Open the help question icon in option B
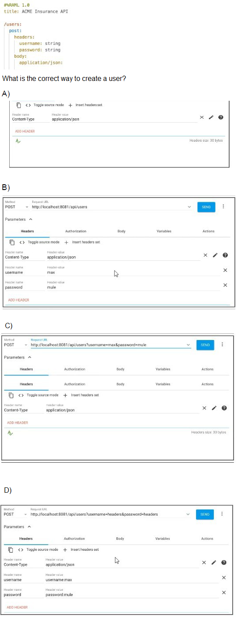 click(225, 255)
